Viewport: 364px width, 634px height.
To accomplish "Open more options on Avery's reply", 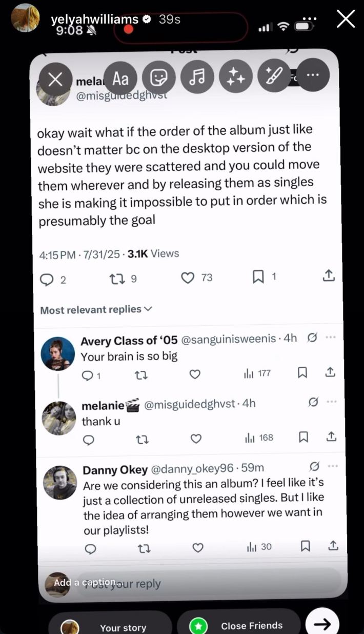I will coord(331,338).
